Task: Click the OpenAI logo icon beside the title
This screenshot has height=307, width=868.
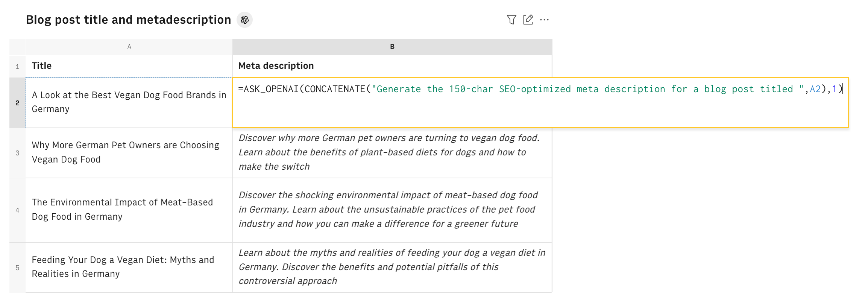Action: click(244, 20)
